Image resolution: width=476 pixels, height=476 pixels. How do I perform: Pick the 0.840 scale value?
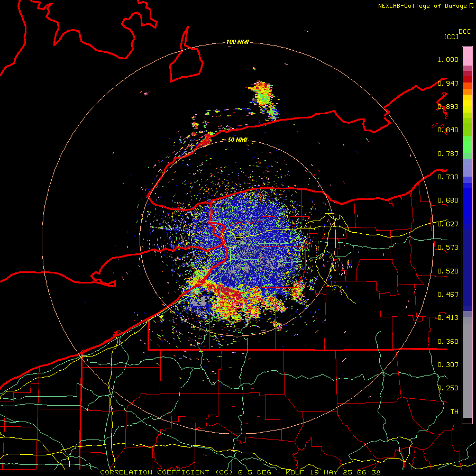pyautogui.click(x=448, y=130)
